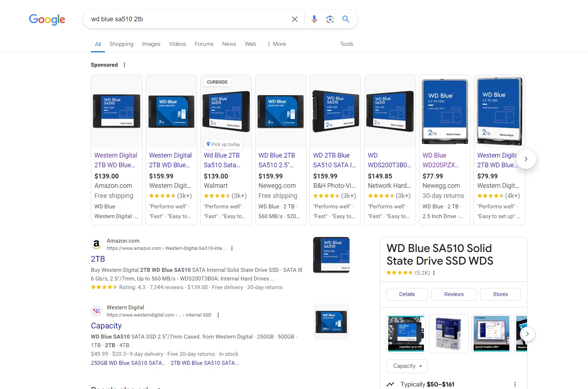Open options for the Amazon.com result
Image resolution: width=588 pixels, height=389 pixels.
click(x=232, y=248)
